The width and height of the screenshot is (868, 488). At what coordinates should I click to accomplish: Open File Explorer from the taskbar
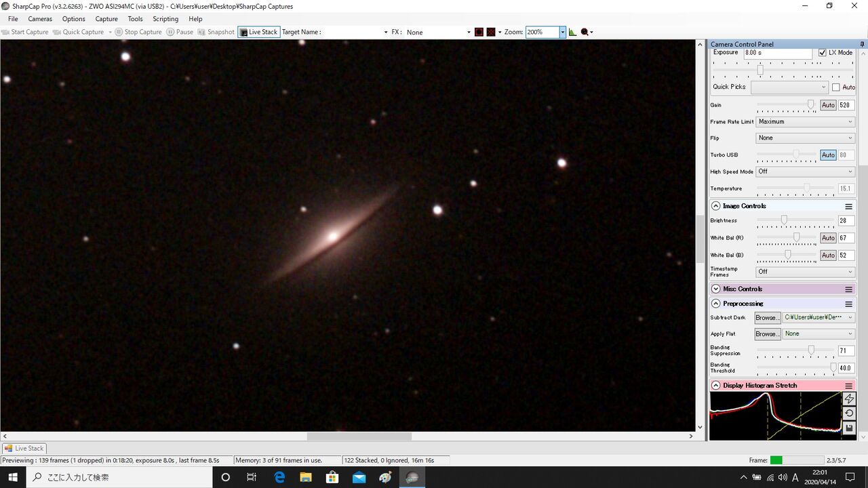coord(306,477)
